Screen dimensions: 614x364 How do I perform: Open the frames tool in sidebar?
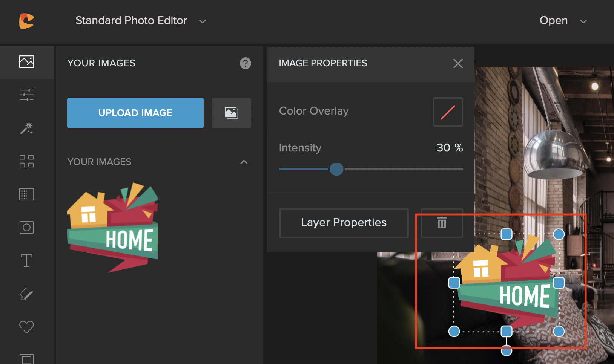[26, 359]
